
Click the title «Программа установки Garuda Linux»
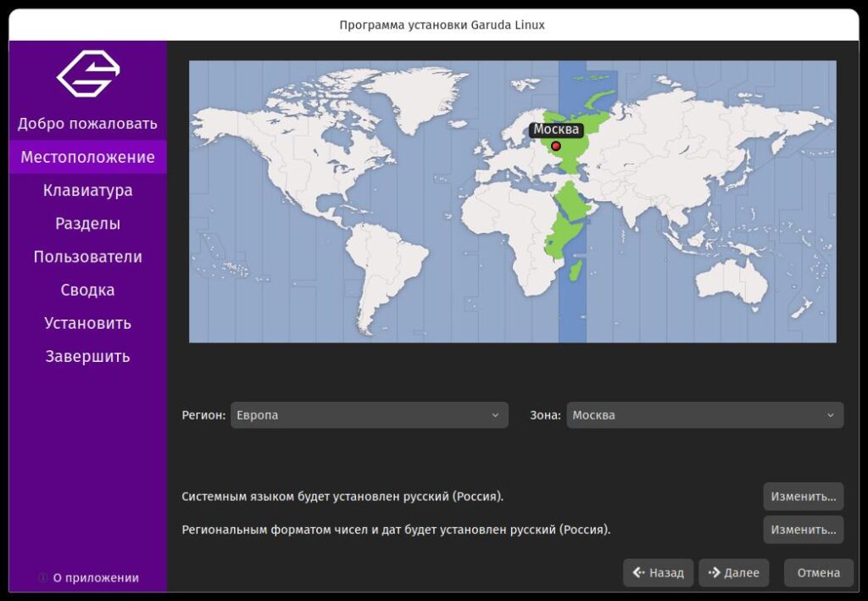tap(442, 25)
